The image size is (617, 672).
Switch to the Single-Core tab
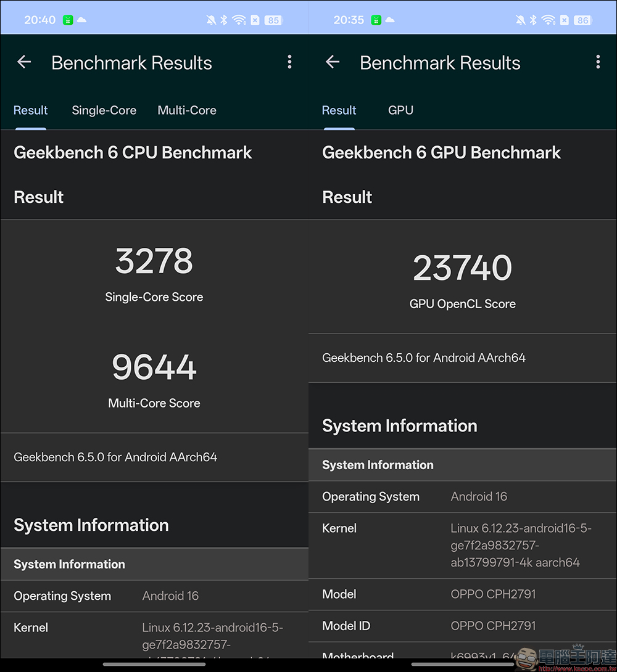coord(104,110)
